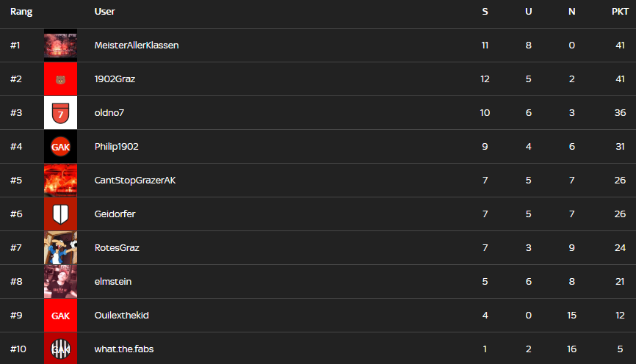This screenshot has height=364, width=636.
Task: Click Ouilexthekid's red GAK avatar
Action: [x=60, y=316]
